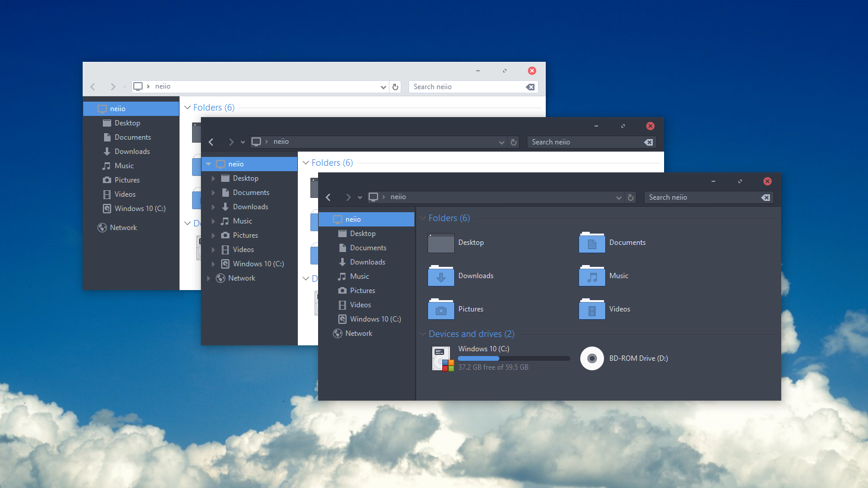This screenshot has height=488, width=868.
Task: Open the address bar dropdown in the front window
Action: 619,198
